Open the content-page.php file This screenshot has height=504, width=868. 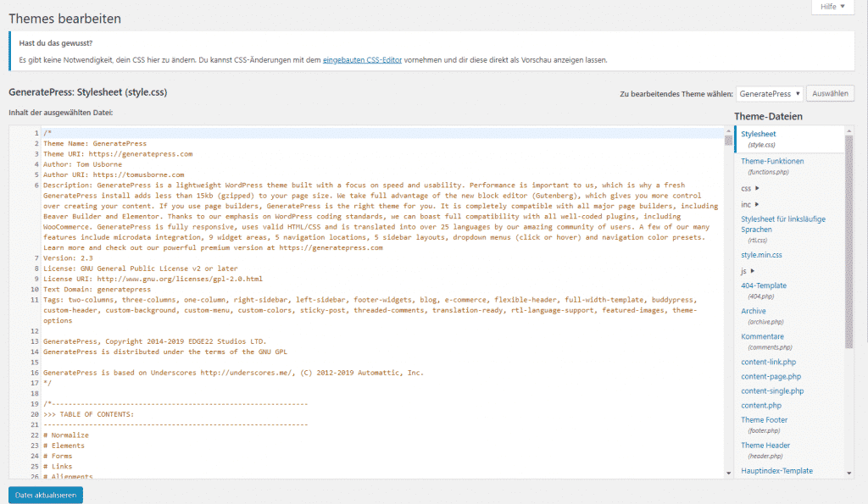click(771, 376)
